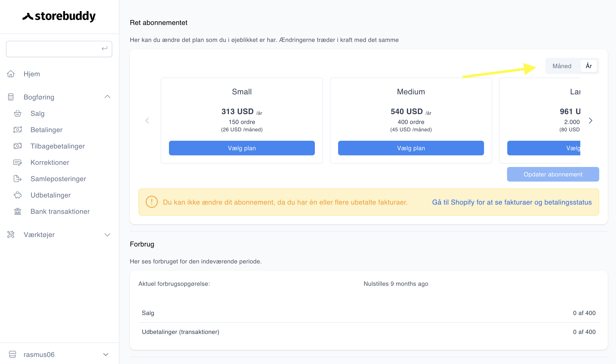Viewport: 616px width, 364px height.
Task: Expand the Værktøjer section chevron
Action: click(107, 235)
